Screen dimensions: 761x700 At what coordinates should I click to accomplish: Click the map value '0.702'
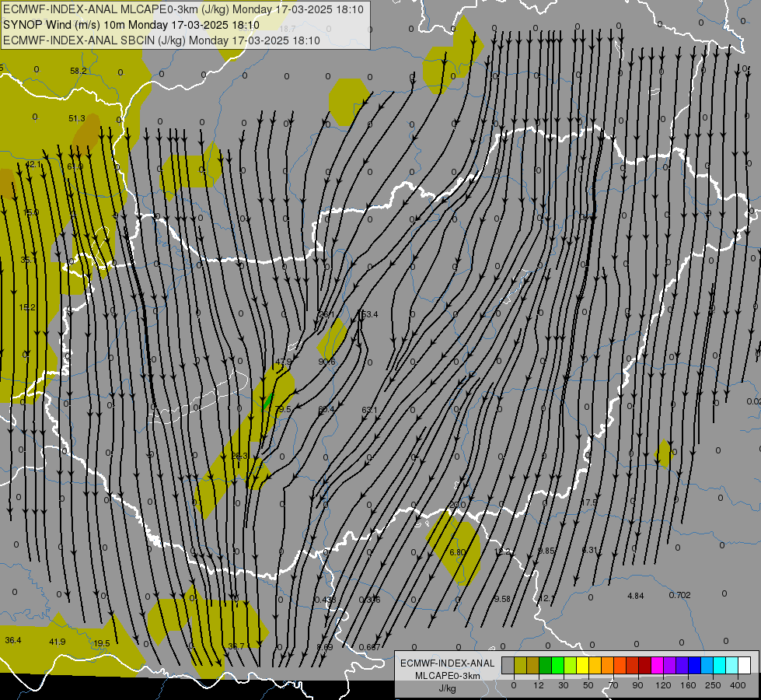tap(679, 595)
